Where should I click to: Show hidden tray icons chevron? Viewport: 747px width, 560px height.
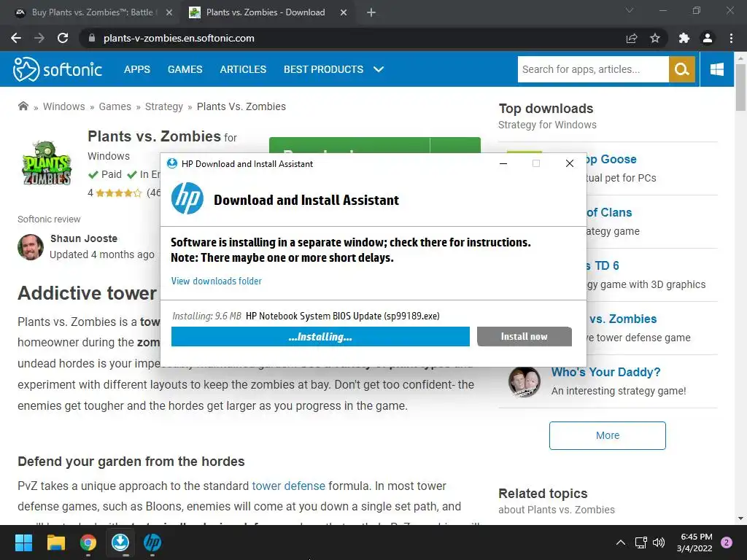coord(621,542)
